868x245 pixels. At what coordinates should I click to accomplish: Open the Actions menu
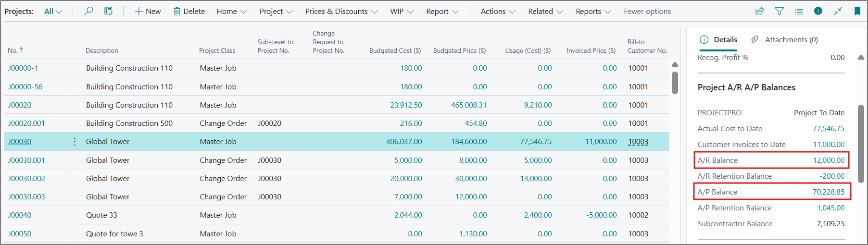[x=497, y=12]
